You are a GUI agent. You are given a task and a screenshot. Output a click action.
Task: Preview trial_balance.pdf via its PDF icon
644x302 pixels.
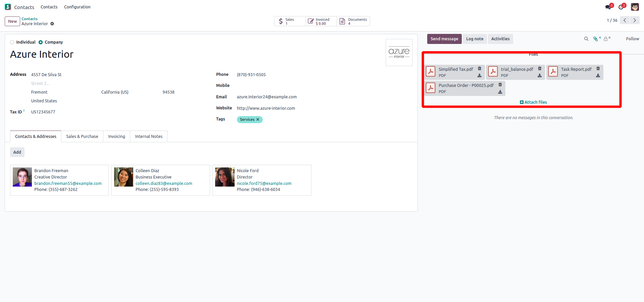[493, 71]
